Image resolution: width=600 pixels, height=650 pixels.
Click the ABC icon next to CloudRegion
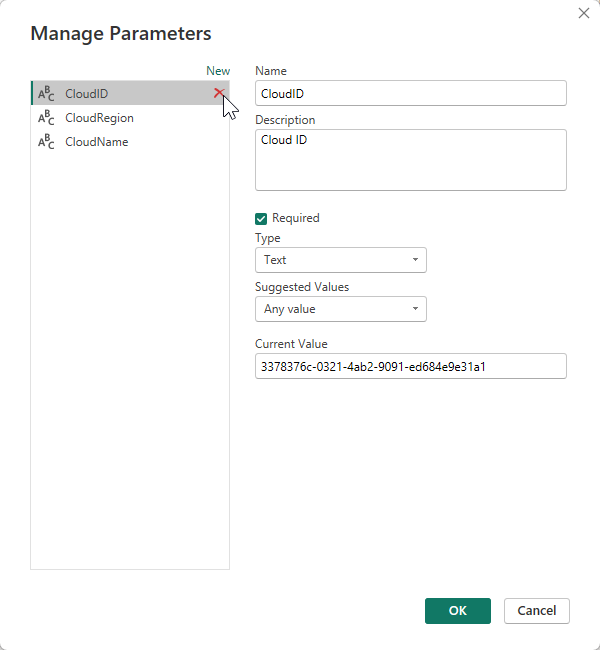click(x=46, y=118)
